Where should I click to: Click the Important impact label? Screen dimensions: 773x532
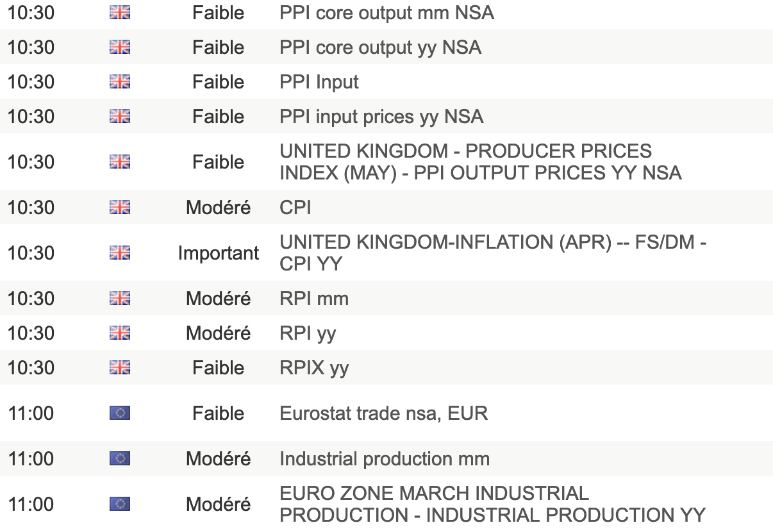coord(219,253)
